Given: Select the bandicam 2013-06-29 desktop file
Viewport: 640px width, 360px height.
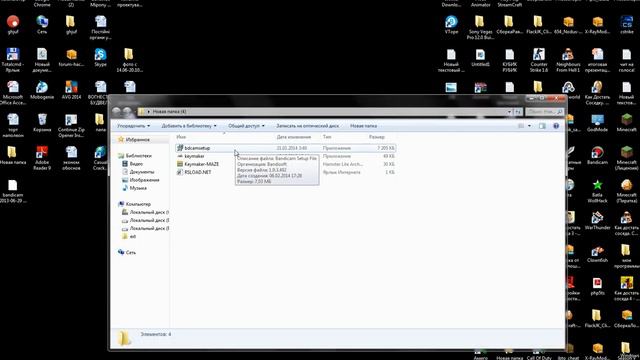Looking at the screenshot, I should pos(13,191).
